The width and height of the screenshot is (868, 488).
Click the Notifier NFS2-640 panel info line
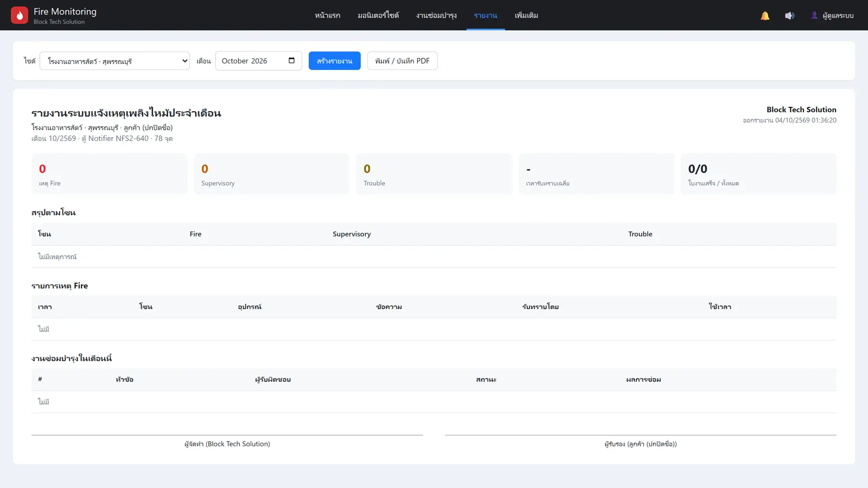(x=102, y=138)
